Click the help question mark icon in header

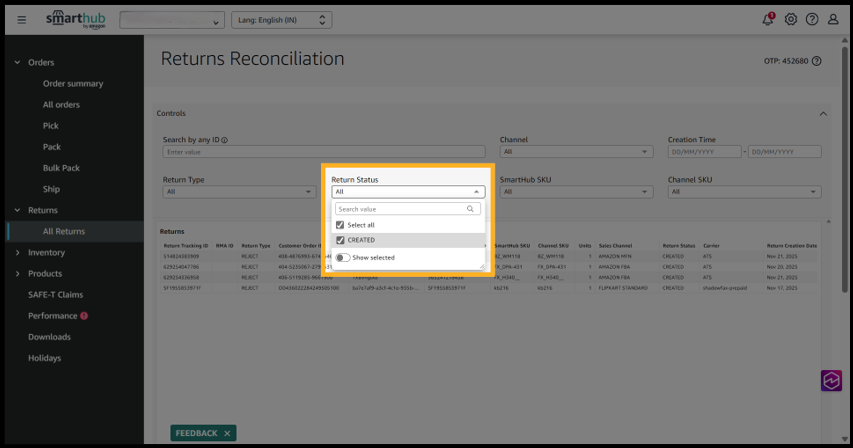812,20
